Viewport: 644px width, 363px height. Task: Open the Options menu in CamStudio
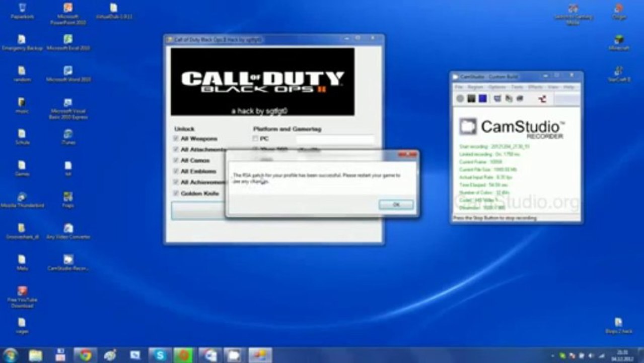tap(497, 87)
